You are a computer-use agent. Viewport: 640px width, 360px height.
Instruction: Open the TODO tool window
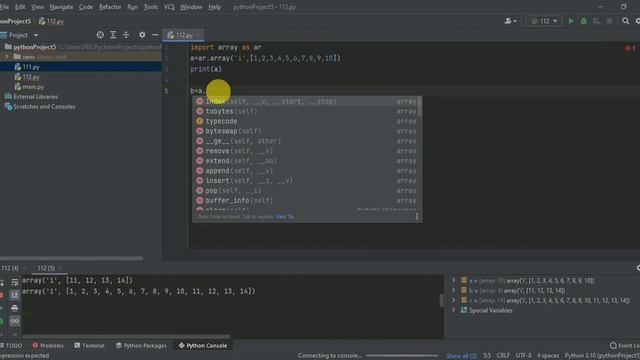11,346
